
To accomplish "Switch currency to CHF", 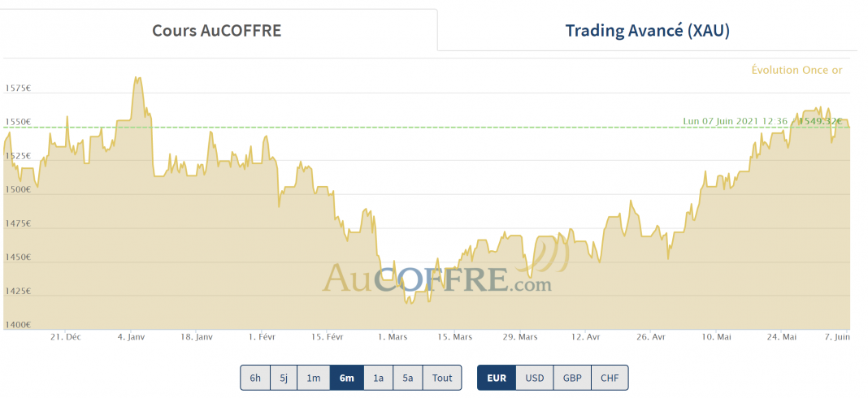I will (610, 378).
